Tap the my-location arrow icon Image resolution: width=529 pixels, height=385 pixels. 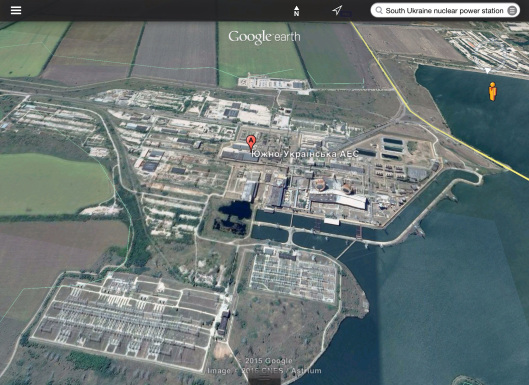coord(337,10)
